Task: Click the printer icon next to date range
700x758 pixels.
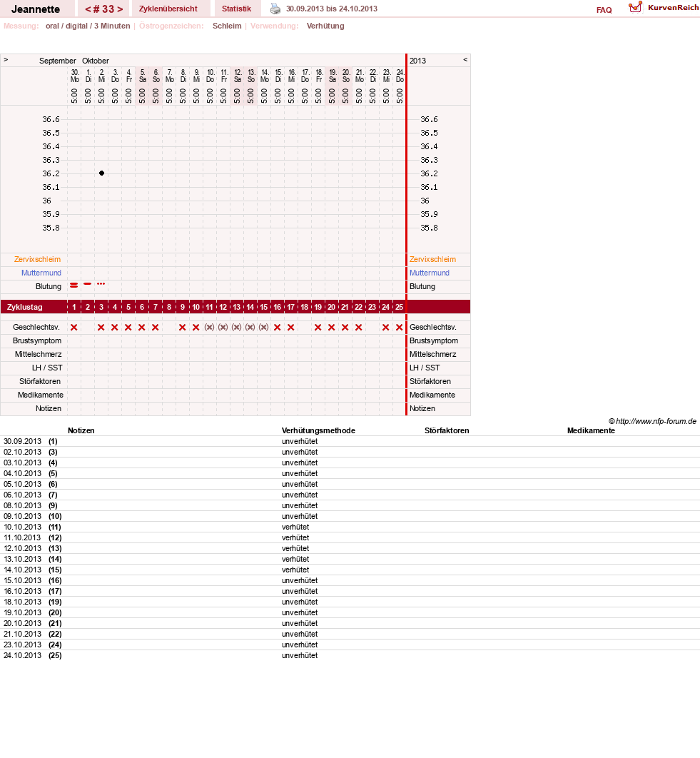Action: click(x=275, y=9)
